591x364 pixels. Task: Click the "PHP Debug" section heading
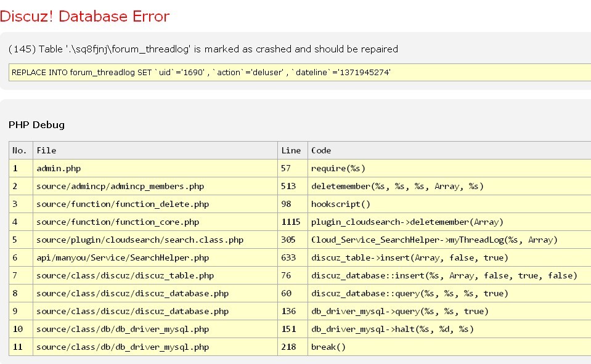[x=36, y=125]
